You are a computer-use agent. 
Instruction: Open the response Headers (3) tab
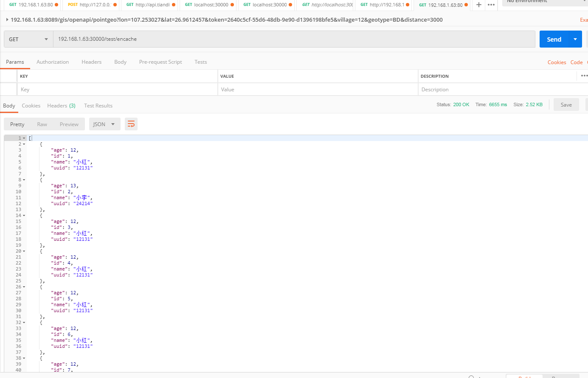pos(61,105)
